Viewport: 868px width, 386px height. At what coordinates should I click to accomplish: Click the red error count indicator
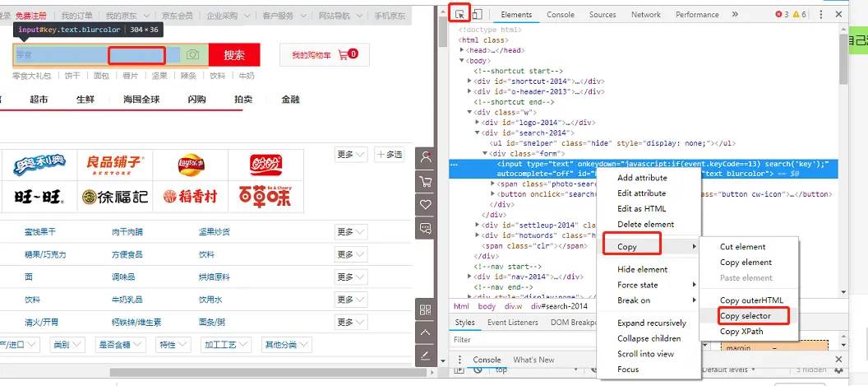click(783, 15)
